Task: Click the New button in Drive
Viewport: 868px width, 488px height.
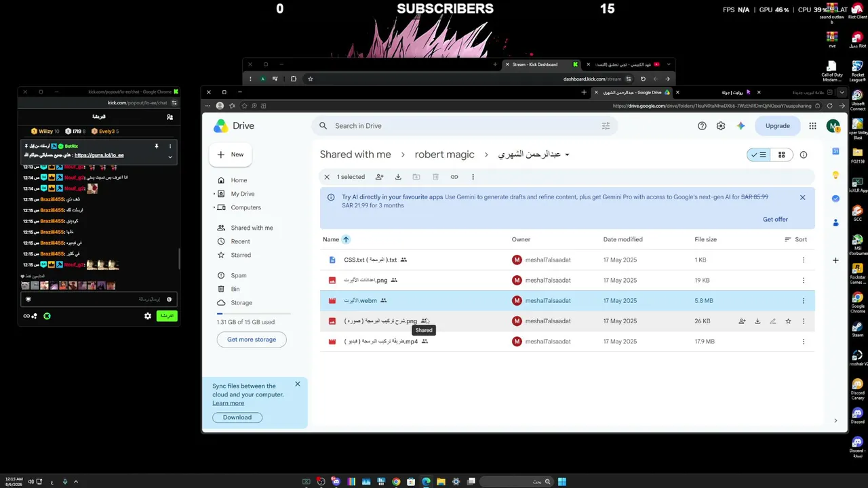Action: [x=231, y=155]
